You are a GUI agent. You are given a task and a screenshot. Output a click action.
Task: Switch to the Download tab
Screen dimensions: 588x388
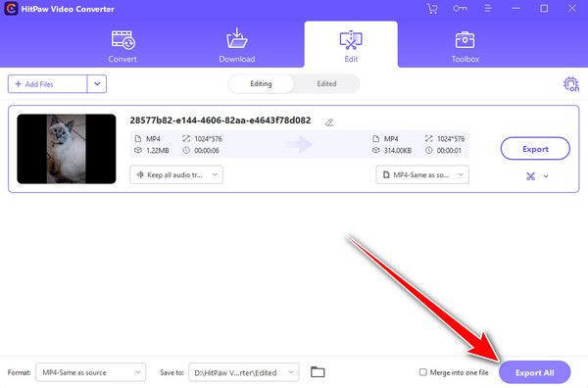(237, 45)
